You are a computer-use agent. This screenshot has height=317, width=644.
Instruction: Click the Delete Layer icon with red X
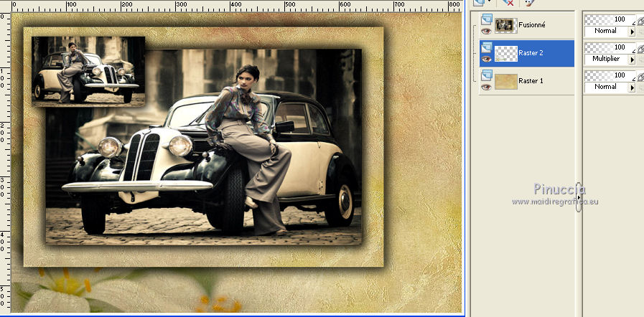pyautogui.click(x=508, y=2)
